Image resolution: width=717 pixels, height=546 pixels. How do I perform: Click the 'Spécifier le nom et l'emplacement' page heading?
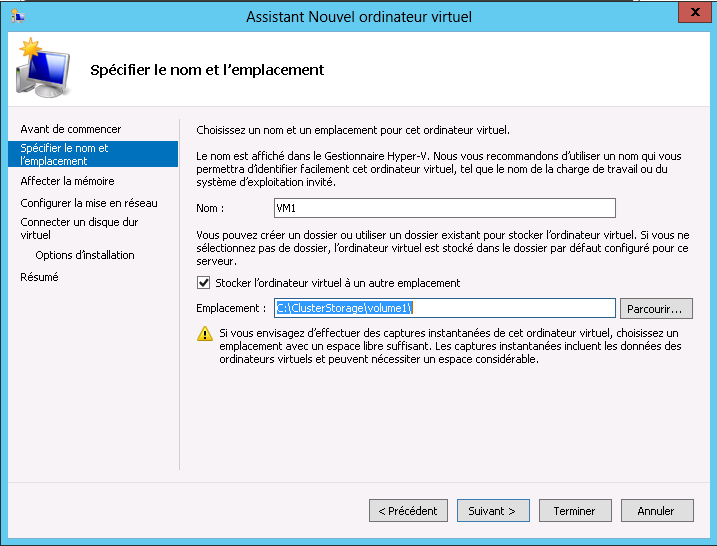pos(207,70)
